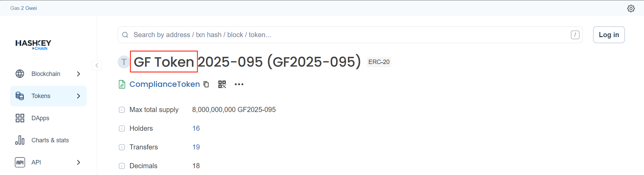Open the three-dots more options menu
Viewport: 644px width, 175px height.
[x=239, y=84]
